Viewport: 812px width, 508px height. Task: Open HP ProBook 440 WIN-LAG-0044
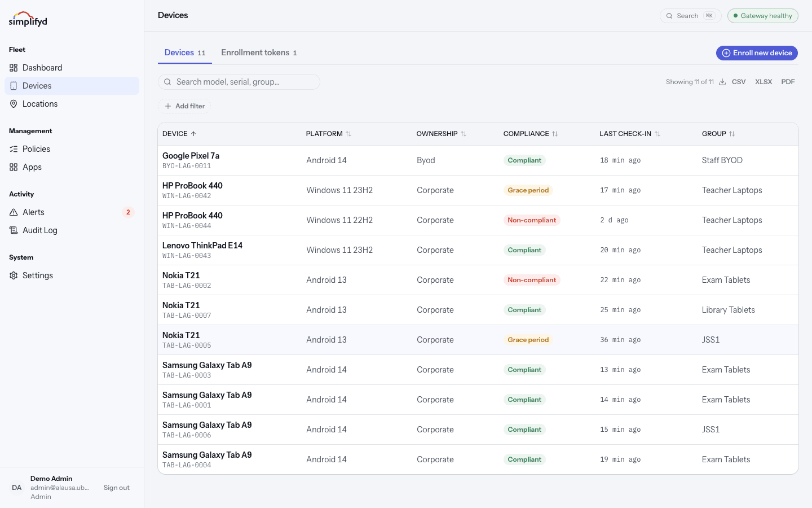click(478, 220)
